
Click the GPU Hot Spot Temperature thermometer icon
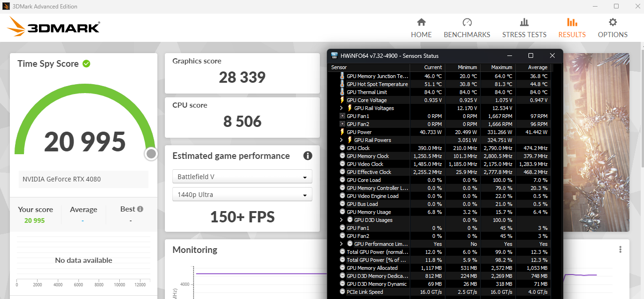tap(342, 84)
